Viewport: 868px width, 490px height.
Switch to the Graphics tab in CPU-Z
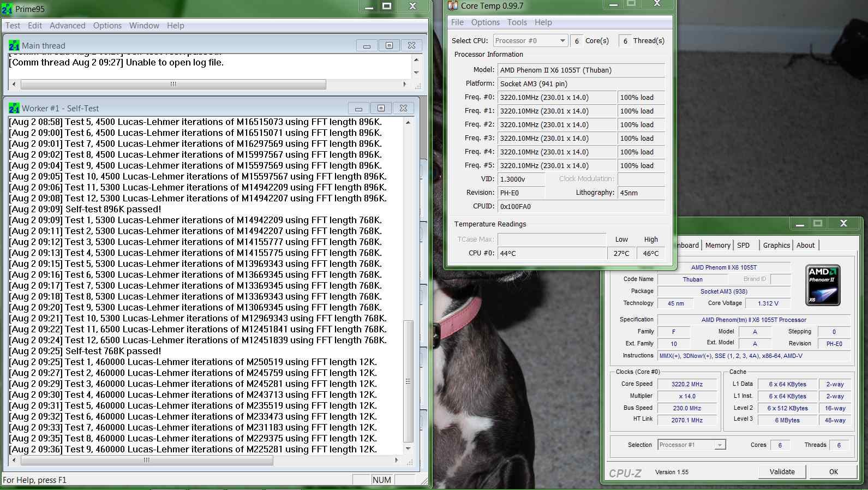click(776, 246)
